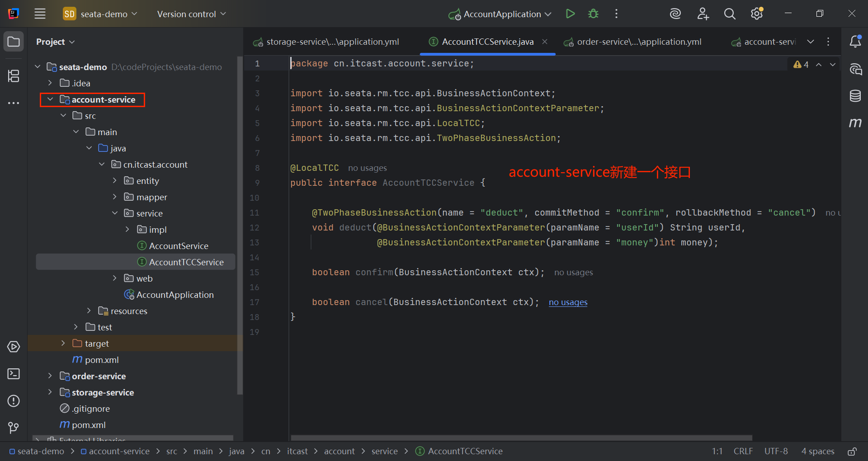Expand the mapper package
The image size is (868, 461).
pyautogui.click(x=115, y=197)
